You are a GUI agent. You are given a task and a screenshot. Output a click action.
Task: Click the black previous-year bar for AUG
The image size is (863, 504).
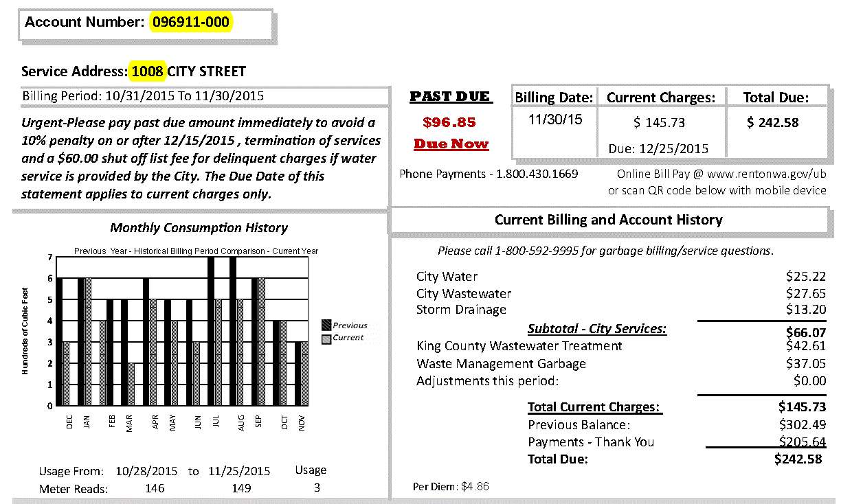click(x=232, y=331)
